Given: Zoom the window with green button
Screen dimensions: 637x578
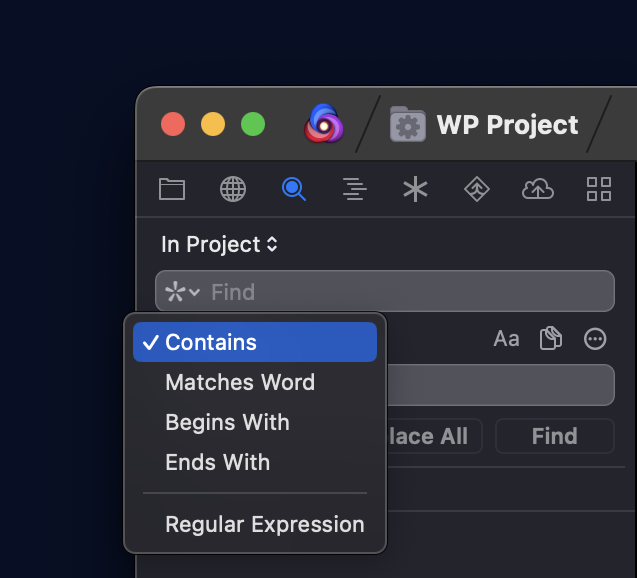Looking at the screenshot, I should (253, 124).
